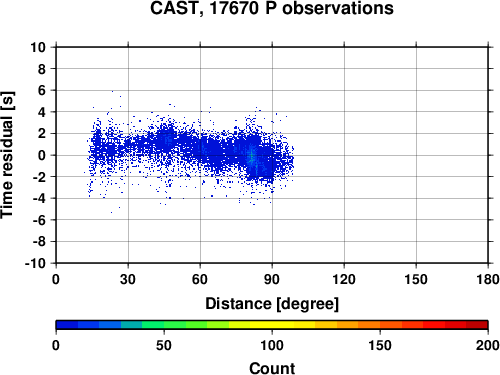Click the chart title CAST, 17670 P observations
The image size is (500, 375).
[x=272, y=8]
